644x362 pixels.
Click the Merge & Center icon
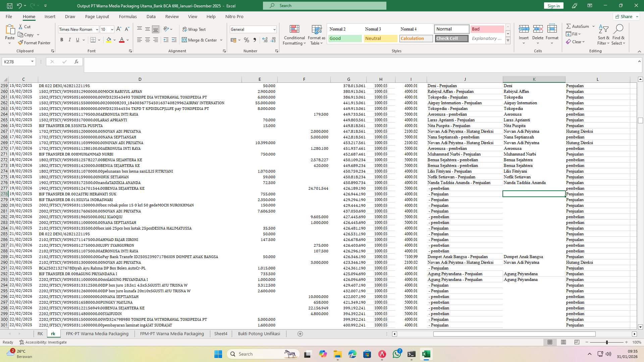[x=185, y=40]
